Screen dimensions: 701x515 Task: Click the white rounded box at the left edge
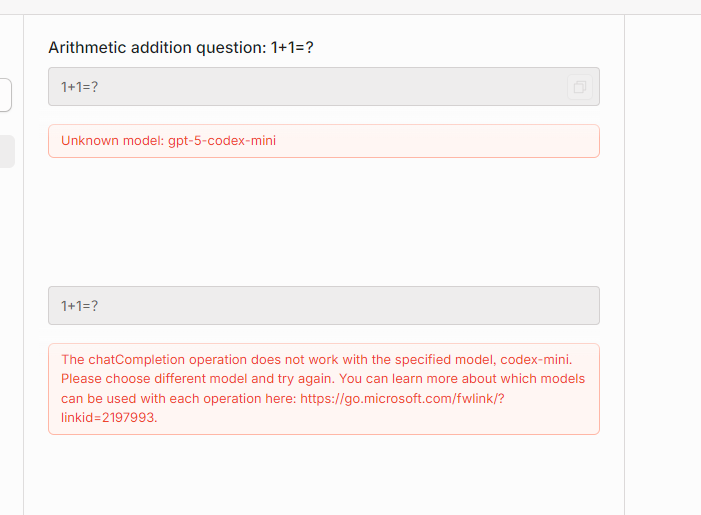point(5,95)
